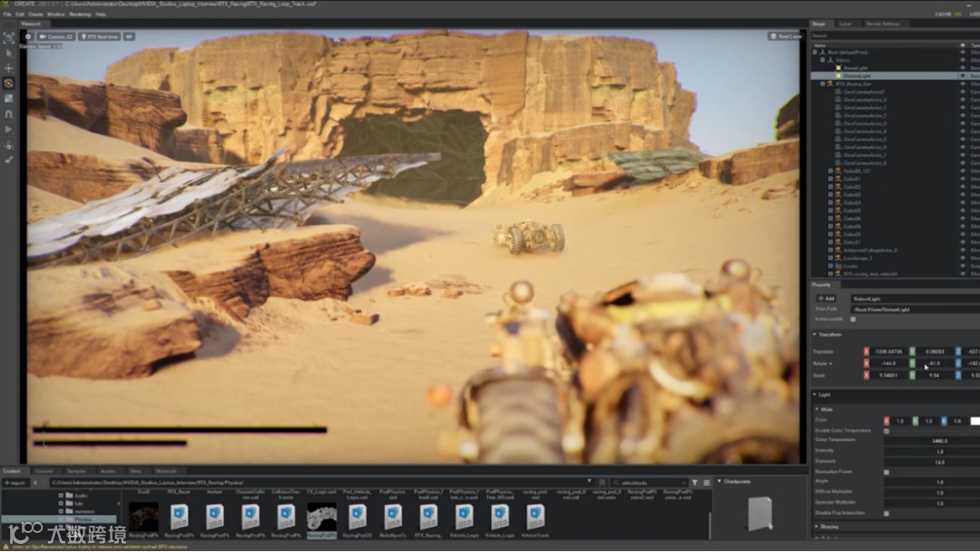Select CineCameraActor_4 in stage tree
This screenshot has height=552, width=980.
865,132
